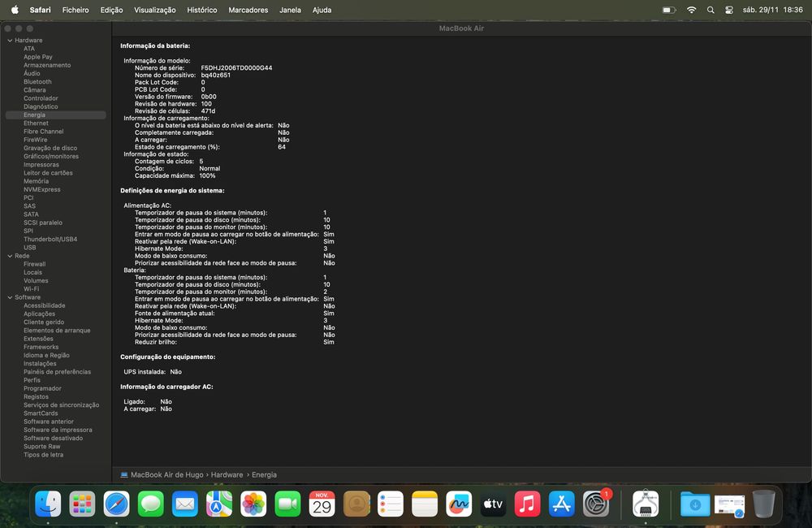
Task: Open the Edição menu
Action: click(111, 10)
